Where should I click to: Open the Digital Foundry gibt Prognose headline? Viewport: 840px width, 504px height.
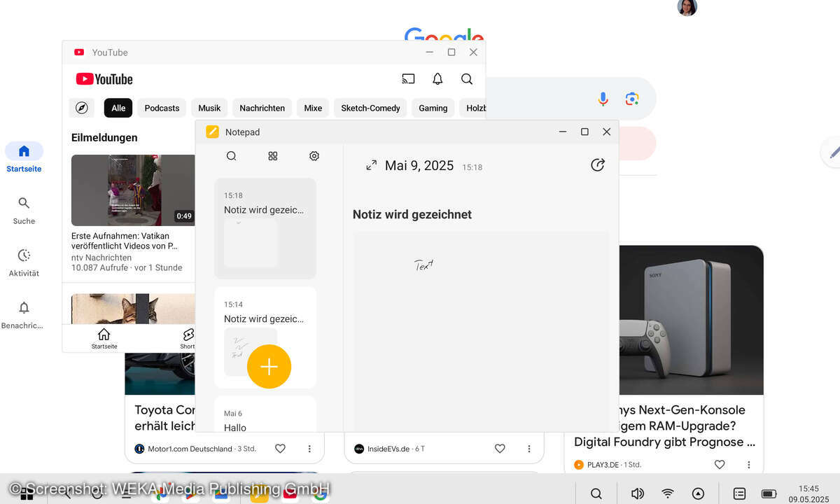[664, 442]
